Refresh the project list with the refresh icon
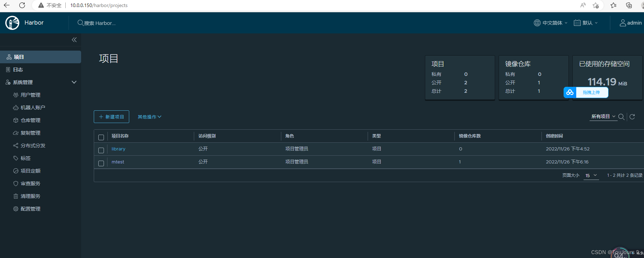 pos(632,117)
